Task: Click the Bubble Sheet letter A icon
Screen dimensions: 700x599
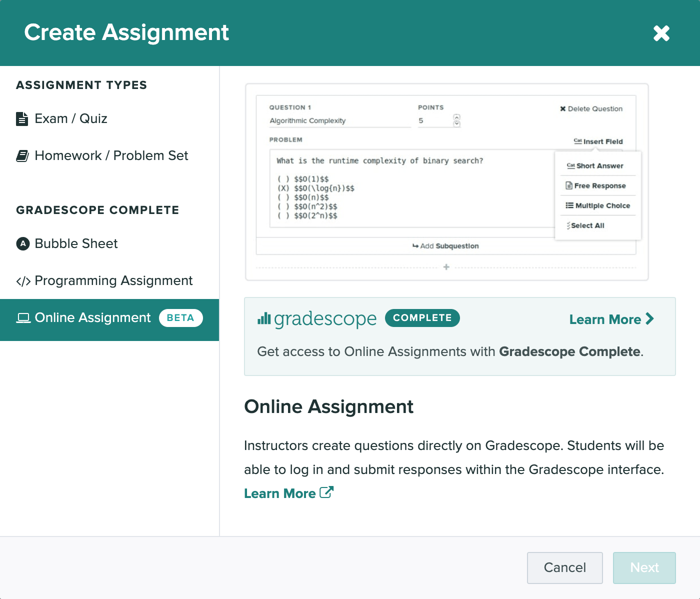Action: [23, 243]
